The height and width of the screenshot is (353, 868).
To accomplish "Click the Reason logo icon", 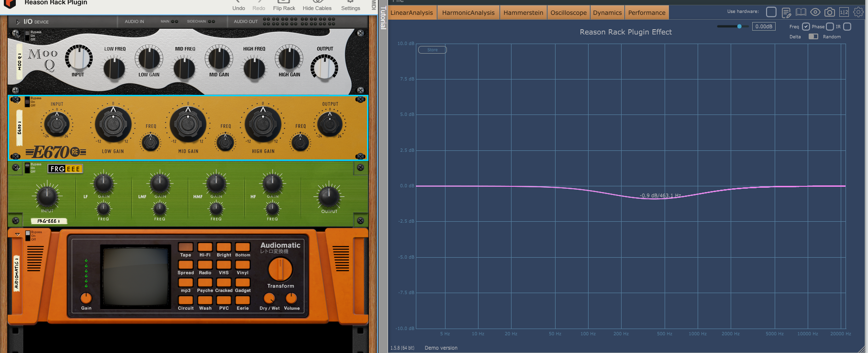I will pyautogui.click(x=10, y=4).
